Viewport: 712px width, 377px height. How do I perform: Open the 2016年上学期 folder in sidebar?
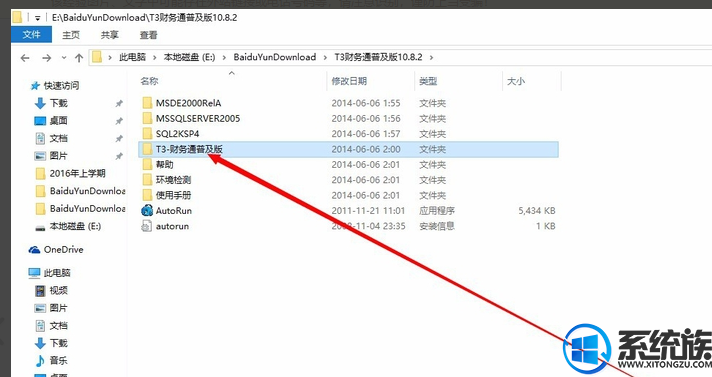pyautogui.click(x=77, y=174)
